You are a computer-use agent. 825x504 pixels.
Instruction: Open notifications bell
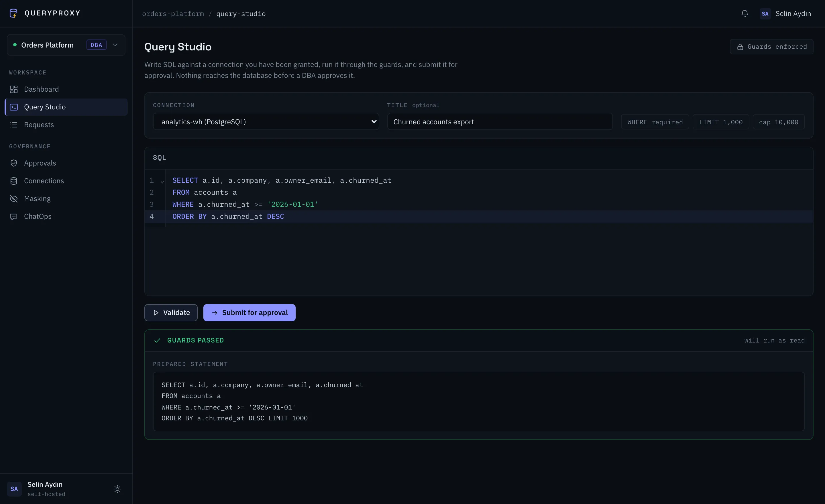coord(744,14)
